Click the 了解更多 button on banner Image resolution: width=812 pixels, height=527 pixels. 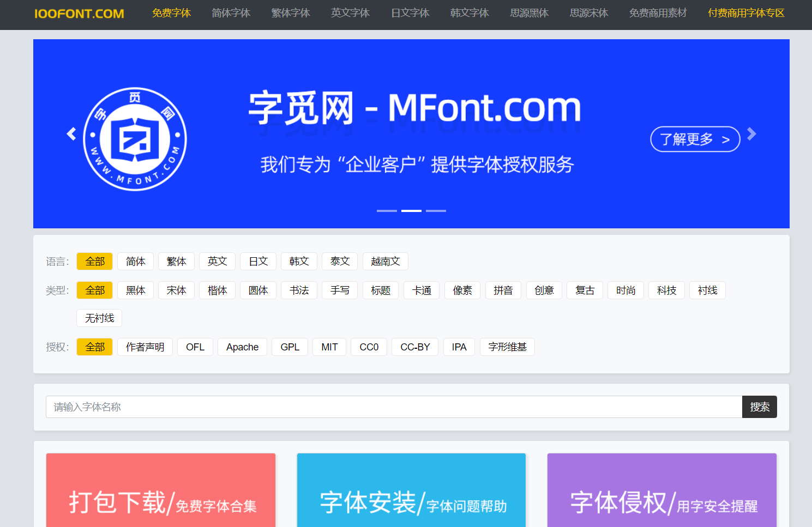pyautogui.click(x=695, y=140)
